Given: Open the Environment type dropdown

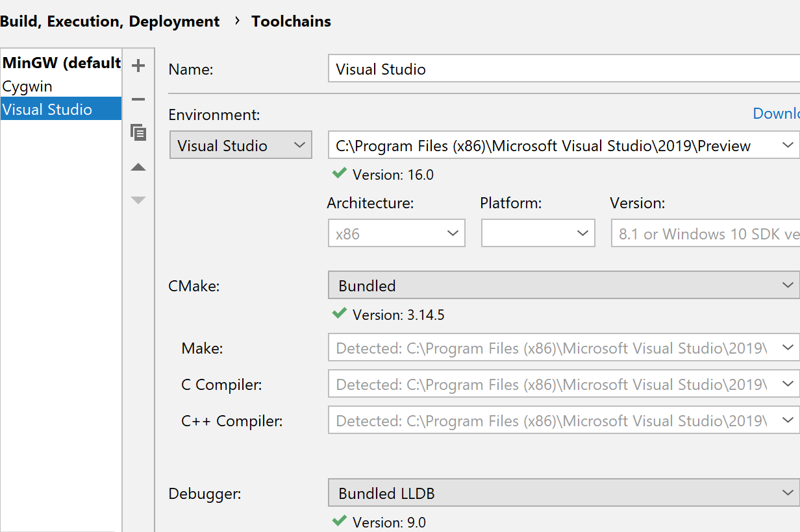Looking at the screenshot, I should coord(240,145).
